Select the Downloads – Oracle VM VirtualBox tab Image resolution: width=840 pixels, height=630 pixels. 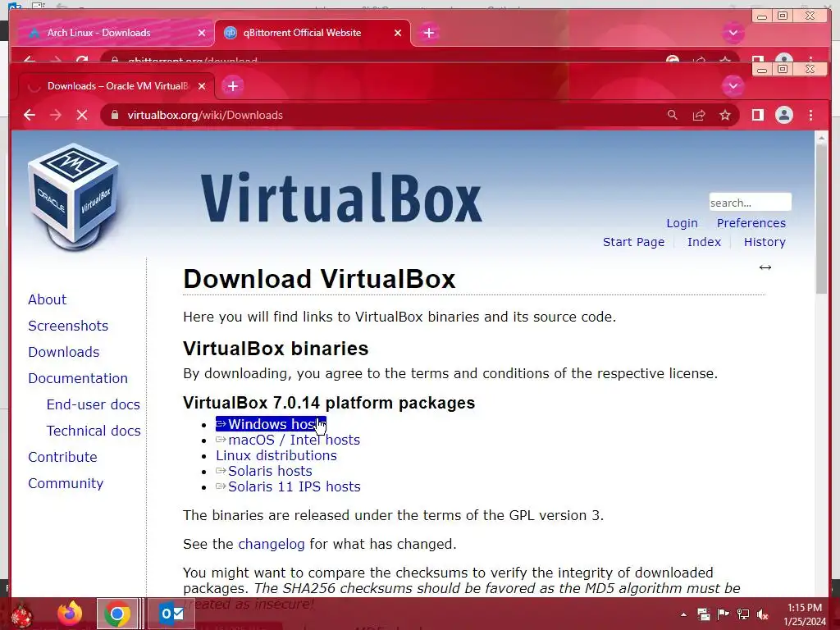[x=117, y=86]
